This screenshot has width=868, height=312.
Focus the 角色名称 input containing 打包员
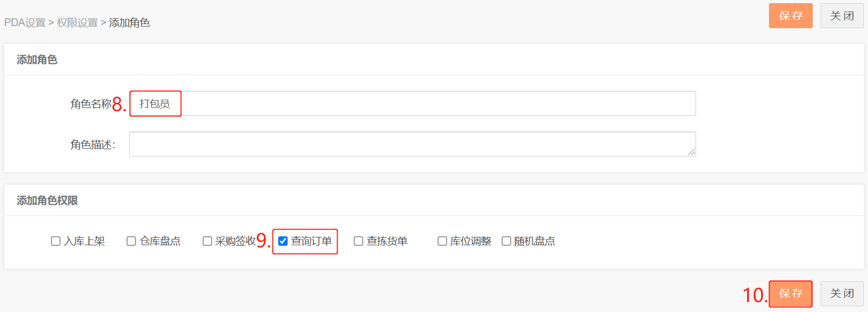(412, 104)
